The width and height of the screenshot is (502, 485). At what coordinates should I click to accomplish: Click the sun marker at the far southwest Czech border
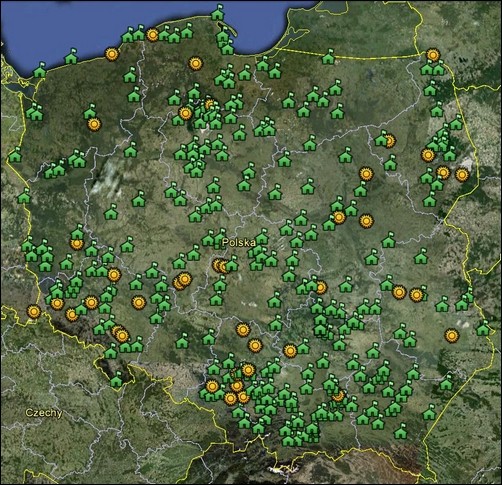point(34,312)
